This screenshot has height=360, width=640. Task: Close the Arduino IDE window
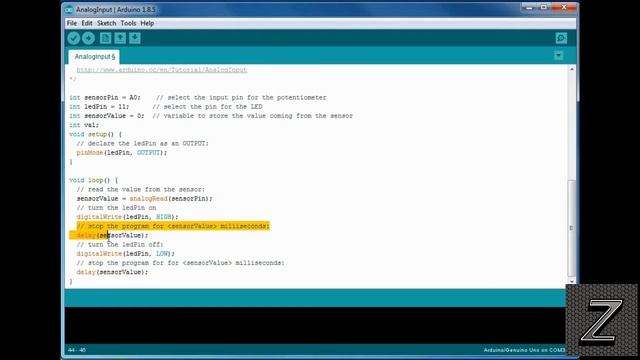564,7
